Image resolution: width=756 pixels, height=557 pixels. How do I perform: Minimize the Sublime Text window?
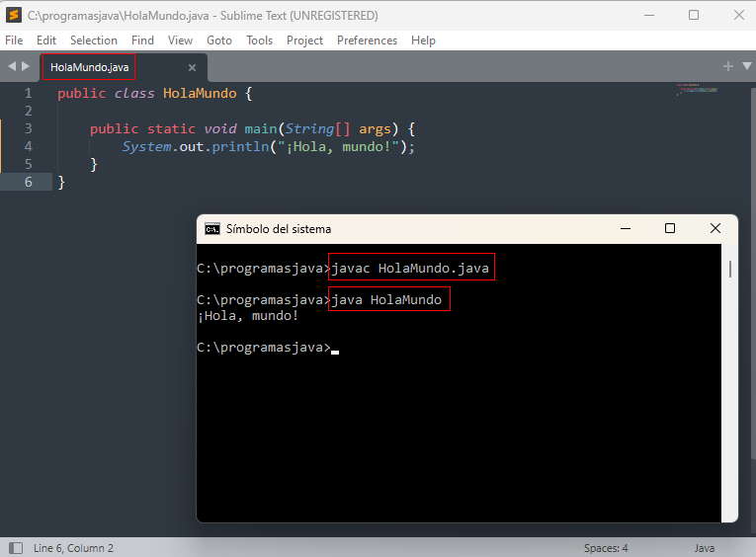click(649, 15)
